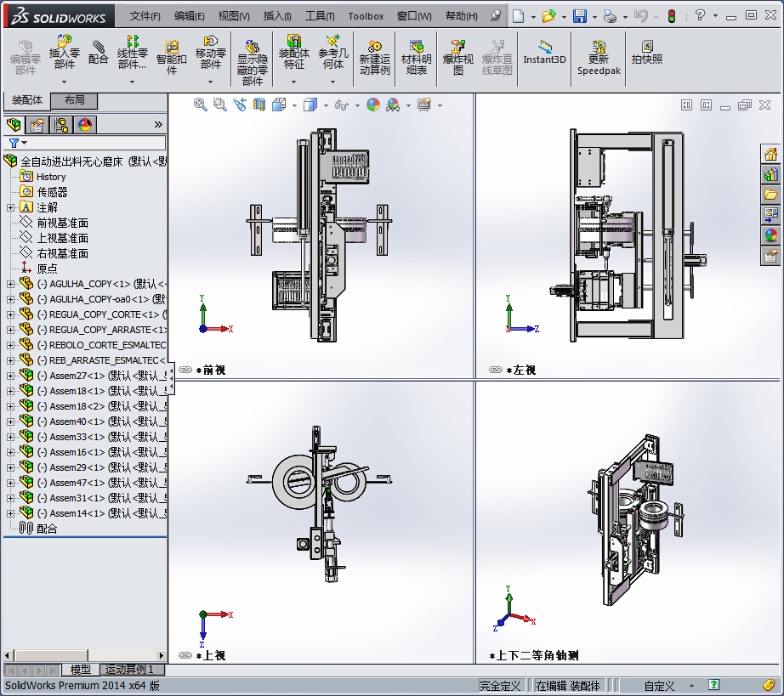Click the Mate (配合) tool icon
Image resolution: width=784 pixels, height=696 pixels.
coord(99,53)
